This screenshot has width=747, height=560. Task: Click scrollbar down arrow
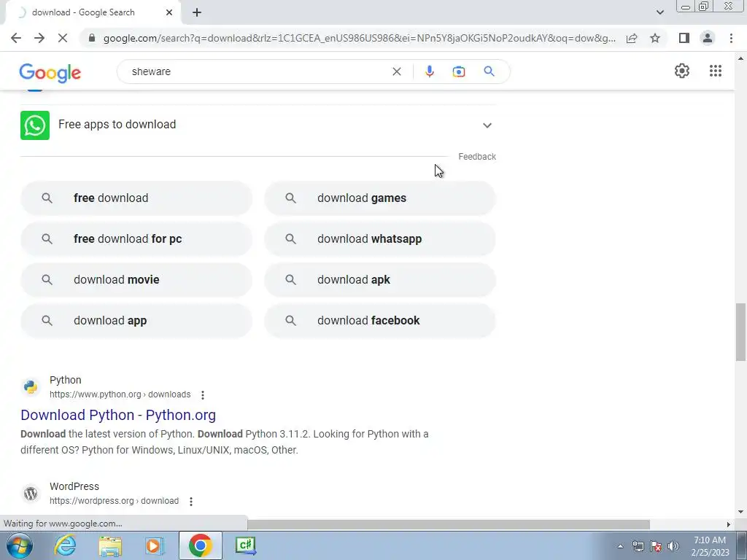[x=740, y=513]
